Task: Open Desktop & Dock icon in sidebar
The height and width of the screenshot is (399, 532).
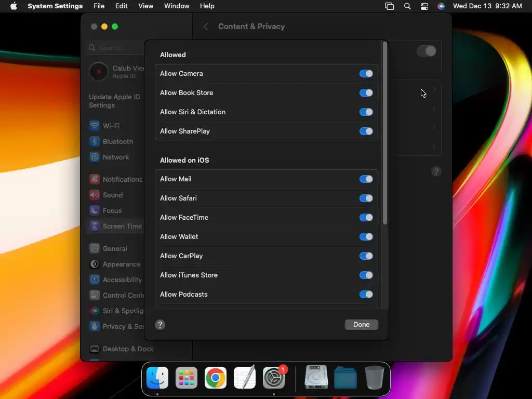Action: coord(95,349)
